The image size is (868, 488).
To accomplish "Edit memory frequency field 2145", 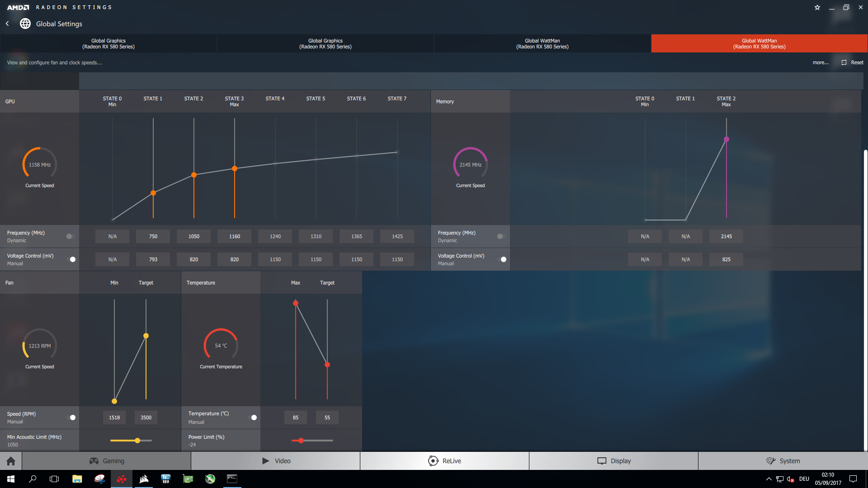I will pyautogui.click(x=726, y=236).
